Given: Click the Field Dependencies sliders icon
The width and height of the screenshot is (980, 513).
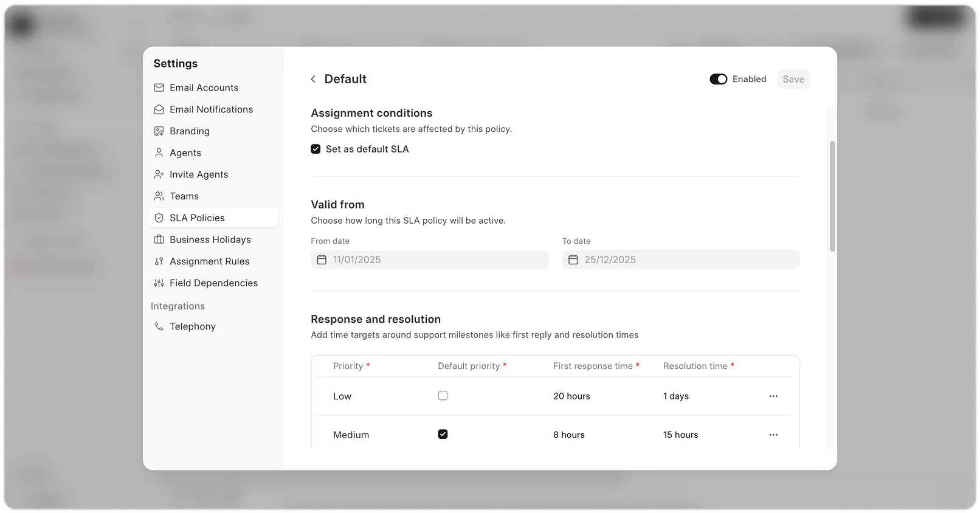Looking at the screenshot, I should [x=159, y=283].
